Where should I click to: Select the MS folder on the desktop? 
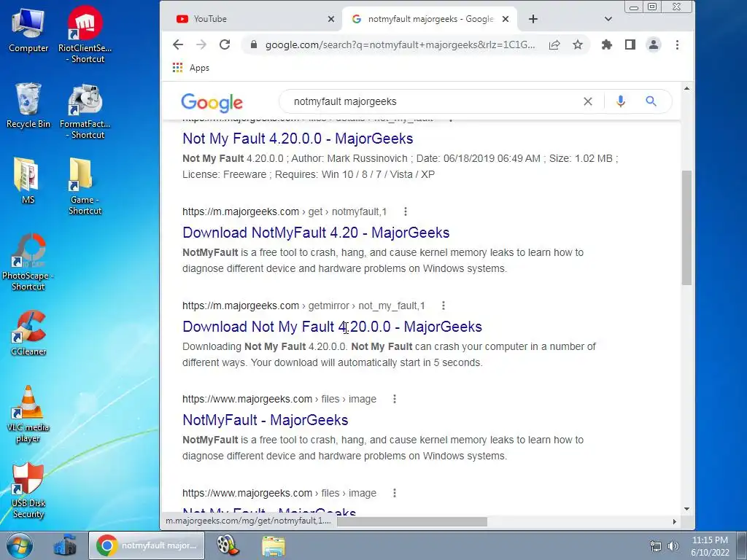[x=28, y=181]
